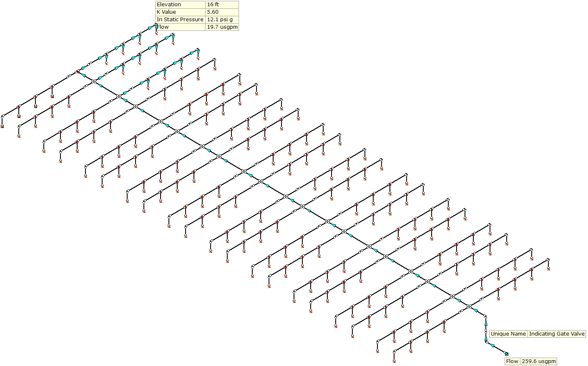
Task: Click the cyan flow arrow nearest the supply node
Action: (492, 345)
